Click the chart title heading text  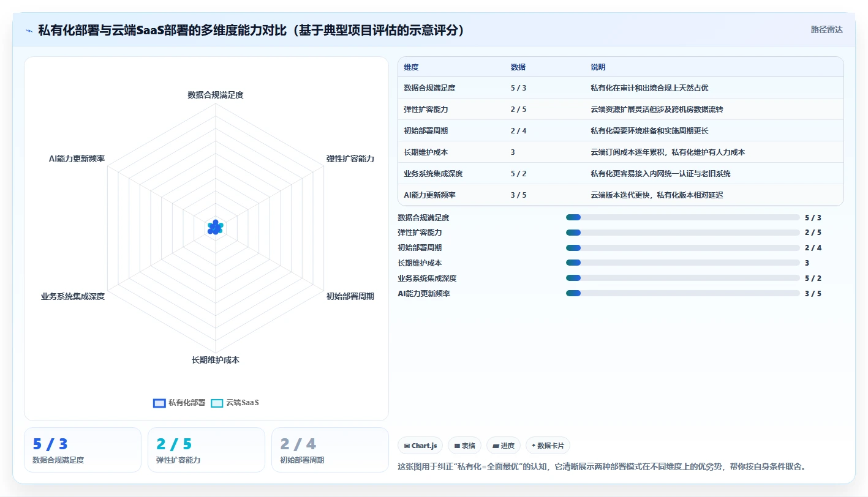click(x=251, y=30)
